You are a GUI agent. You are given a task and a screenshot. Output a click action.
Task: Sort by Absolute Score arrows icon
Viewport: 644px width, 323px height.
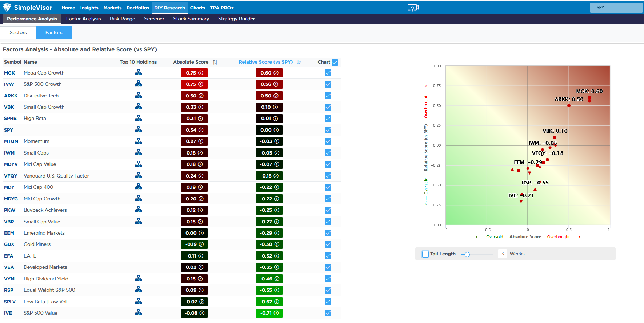[x=215, y=62]
